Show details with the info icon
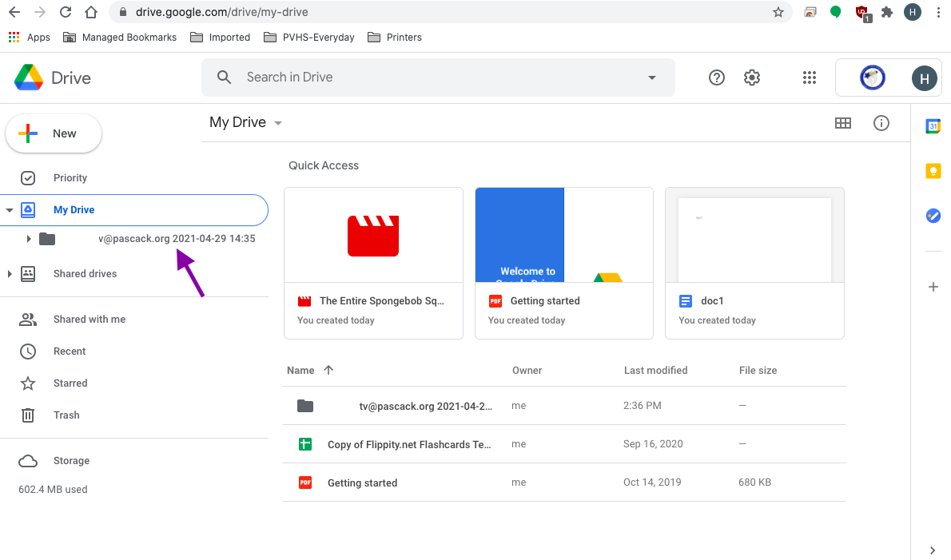Viewport: 951px width, 560px height. click(x=881, y=123)
